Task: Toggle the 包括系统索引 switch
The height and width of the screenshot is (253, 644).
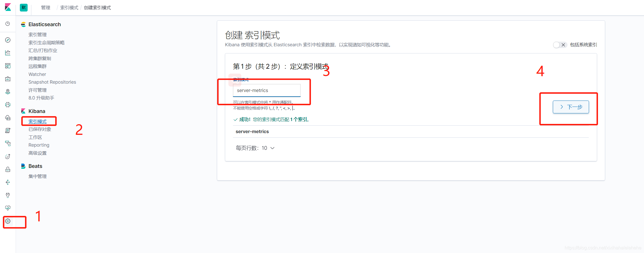Action: point(560,45)
